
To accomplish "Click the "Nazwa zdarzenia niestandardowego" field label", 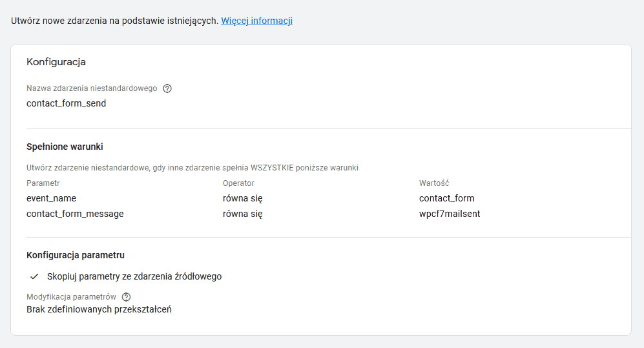I will [92, 88].
